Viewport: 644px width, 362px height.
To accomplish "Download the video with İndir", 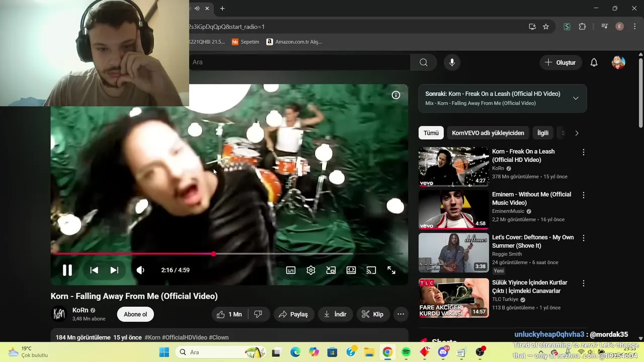I will (x=335, y=314).
